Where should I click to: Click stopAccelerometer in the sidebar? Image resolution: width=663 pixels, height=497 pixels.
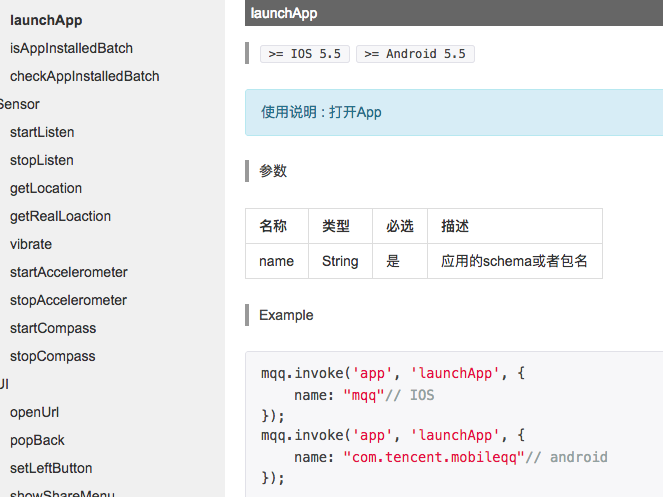pyautogui.click(x=68, y=300)
